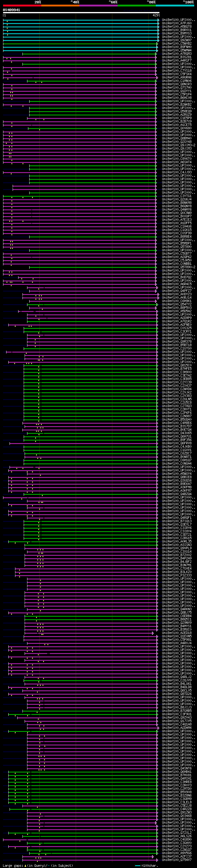The width and height of the screenshot is (197, 868).
Task: Select the UniRef100_C3YTG1 label
Action: tap(177, 196)
